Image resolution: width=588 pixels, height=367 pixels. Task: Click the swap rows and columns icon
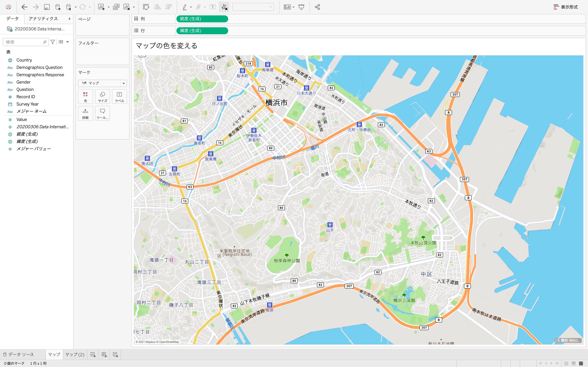pyautogui.click(x=146, y=7)
